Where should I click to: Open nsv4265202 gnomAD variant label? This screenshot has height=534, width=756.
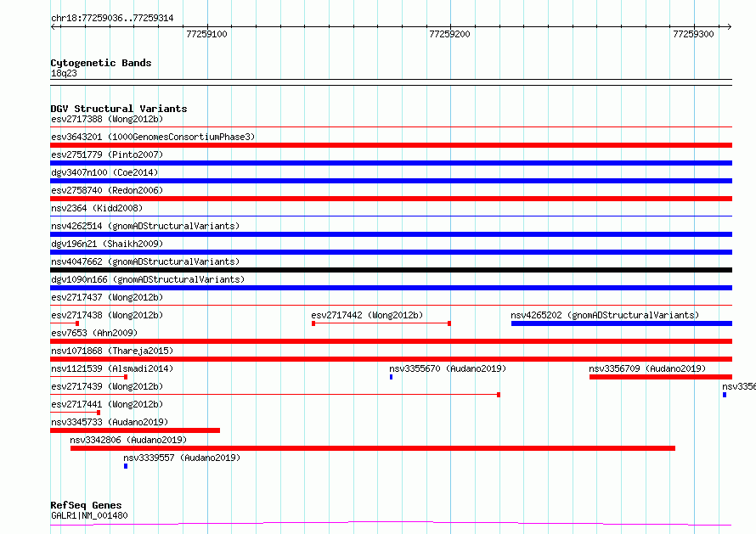pyautogui.click(x=605, y=315)
